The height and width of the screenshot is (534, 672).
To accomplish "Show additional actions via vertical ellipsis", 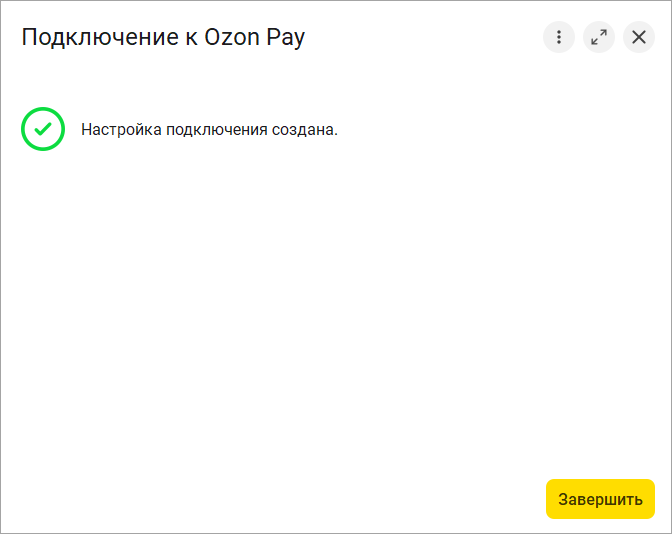I will pyautogui.click(x=559, y=37).
